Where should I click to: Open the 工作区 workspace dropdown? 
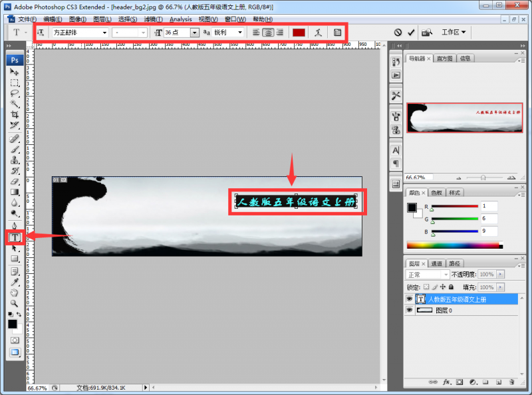coord(454,32)
